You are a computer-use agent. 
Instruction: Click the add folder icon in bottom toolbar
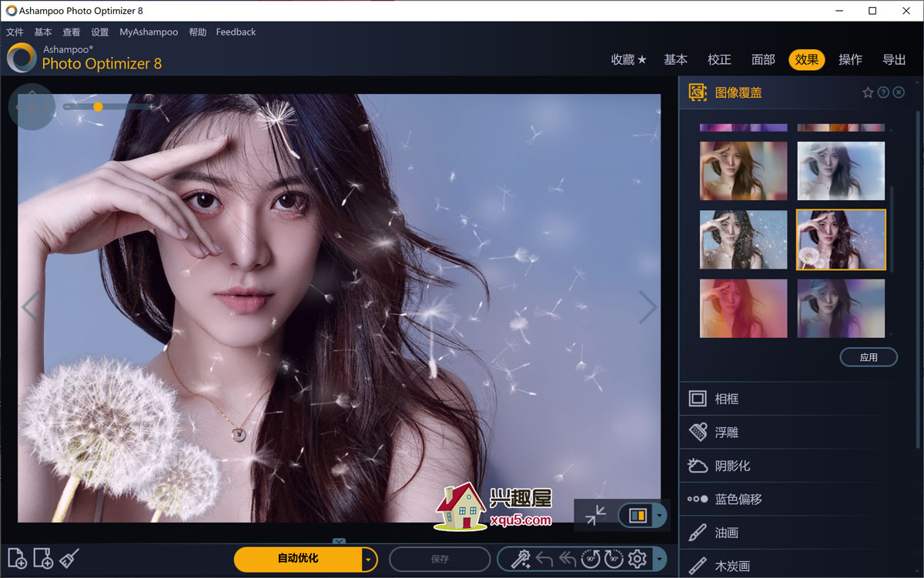pyautogui.click(x=43, y=558)
